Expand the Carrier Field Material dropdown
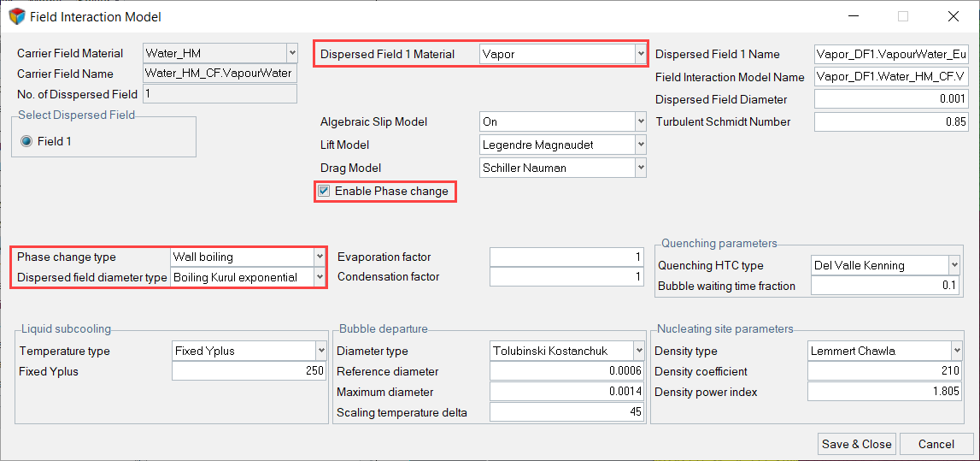 tap(291, 54)
